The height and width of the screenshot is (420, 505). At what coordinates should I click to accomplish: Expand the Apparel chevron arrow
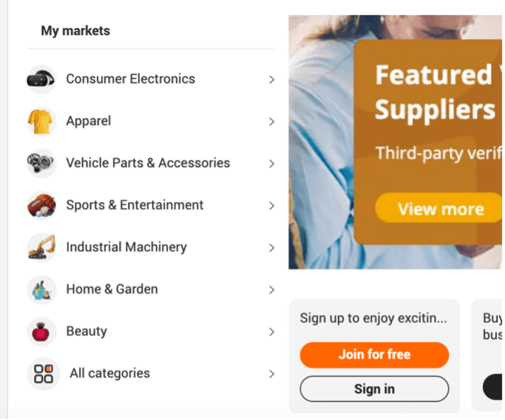pyautogui.click(x=271, y=121)
